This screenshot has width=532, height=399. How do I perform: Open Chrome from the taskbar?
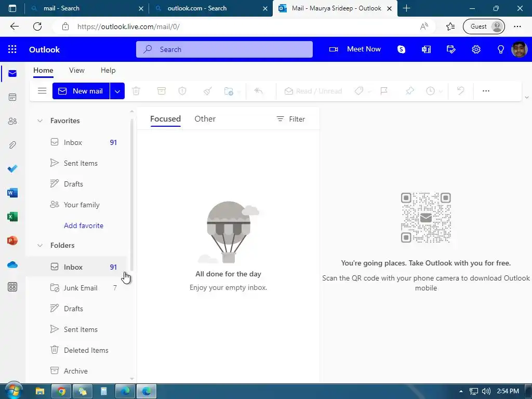[x=61, y=392]
